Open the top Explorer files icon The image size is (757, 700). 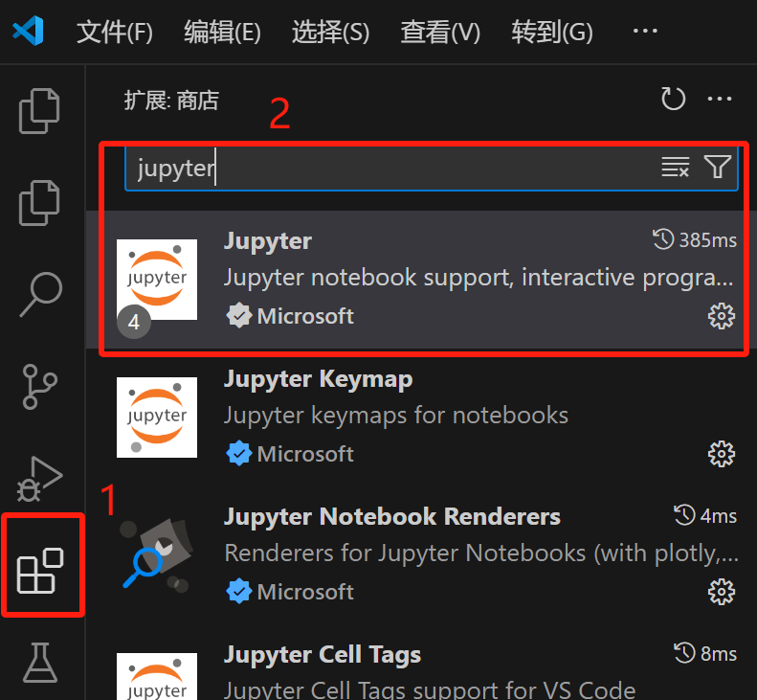39,111
